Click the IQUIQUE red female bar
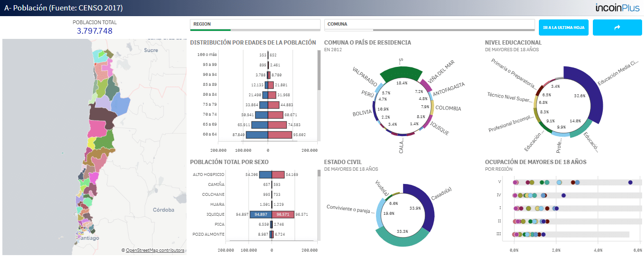Image resolution: width=644 pixels, height=257 pixels. click(x=283, y=214)
